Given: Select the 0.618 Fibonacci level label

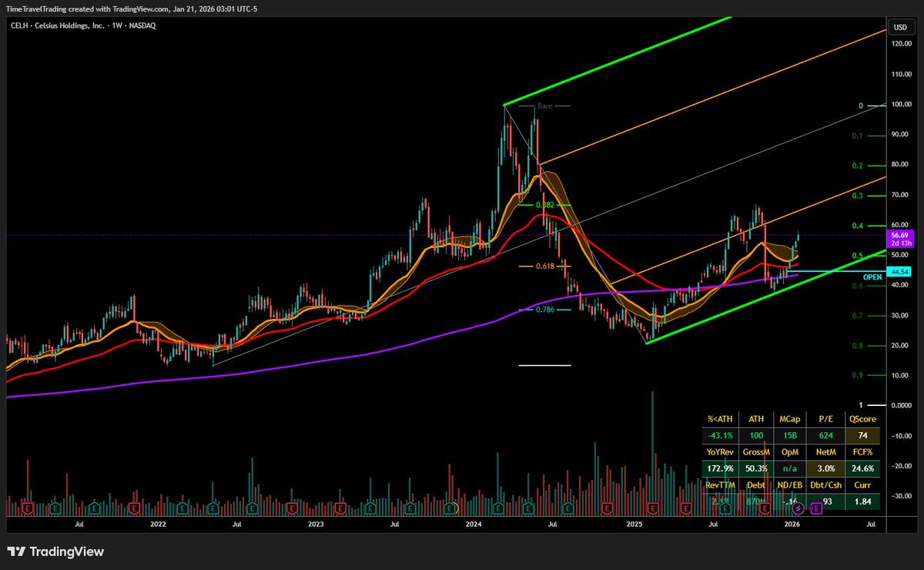Looking at the screenshot, I should click(544, 266).
